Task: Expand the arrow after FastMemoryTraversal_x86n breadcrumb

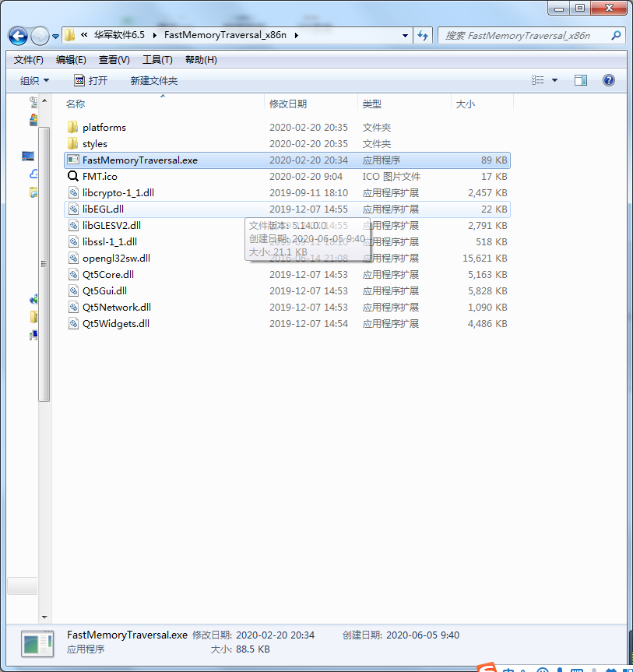Action: point(296,35)
